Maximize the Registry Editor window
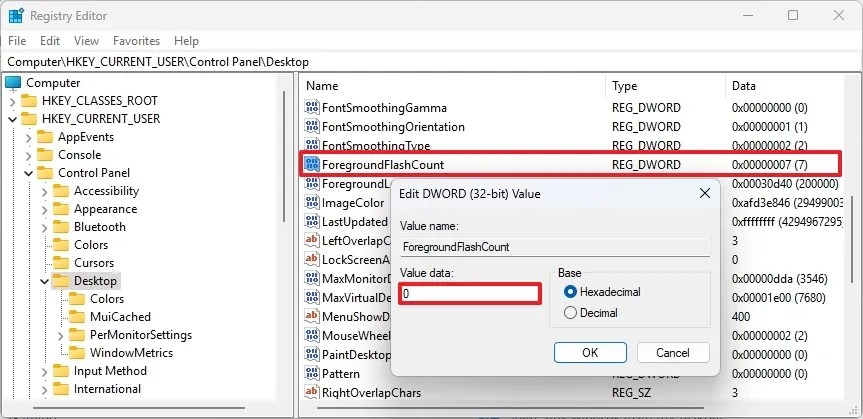The height and width of the screenshot is (419, 863). point(793,15)
